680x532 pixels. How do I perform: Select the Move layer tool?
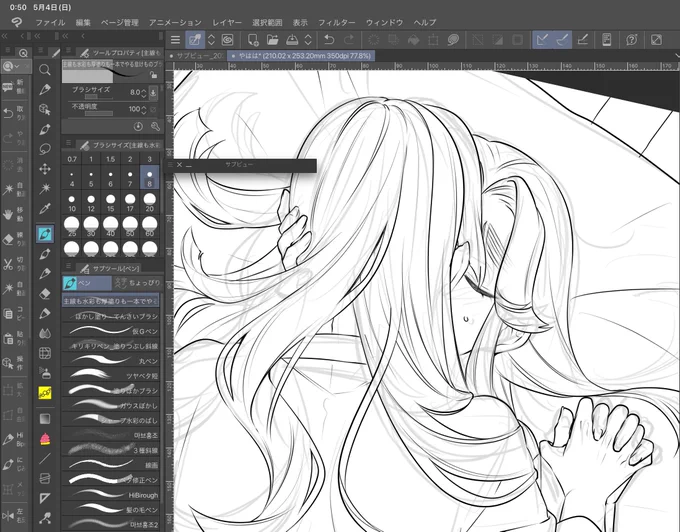click(45, 169)
